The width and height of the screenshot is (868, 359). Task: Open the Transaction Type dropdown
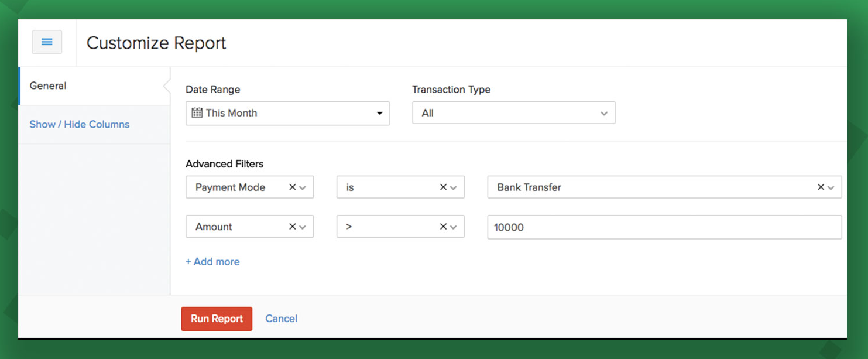point(513,113)
